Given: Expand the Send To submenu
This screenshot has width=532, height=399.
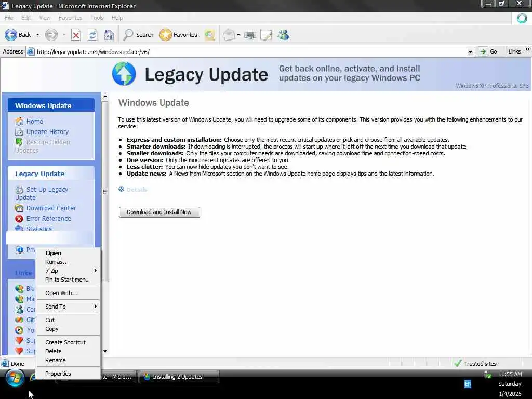Looking at the screenshot, I should point(68,307).
